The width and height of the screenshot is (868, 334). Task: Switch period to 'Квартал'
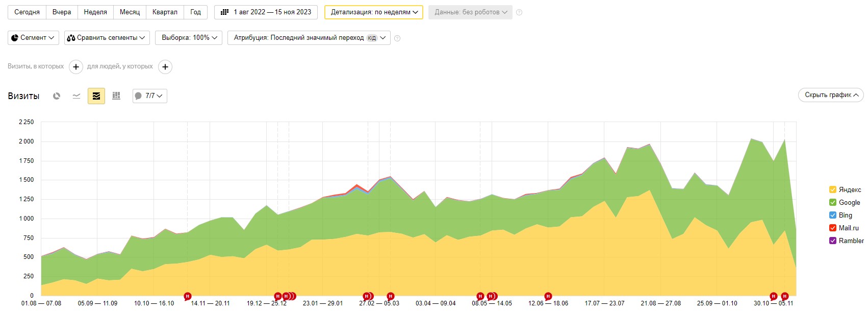tap(165, 12)
